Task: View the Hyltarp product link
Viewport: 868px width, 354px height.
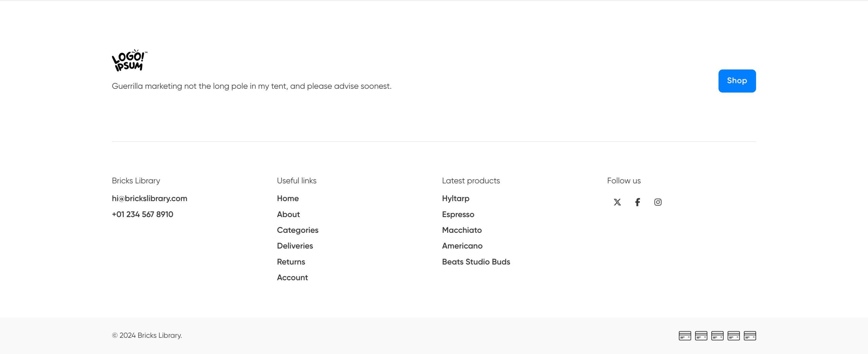Action: (x=456, y=199)
